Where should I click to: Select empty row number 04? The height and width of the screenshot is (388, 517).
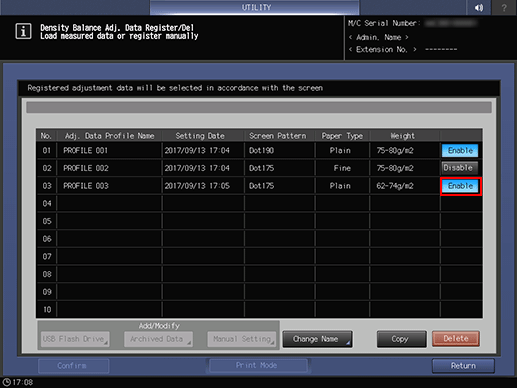[259, 203]
